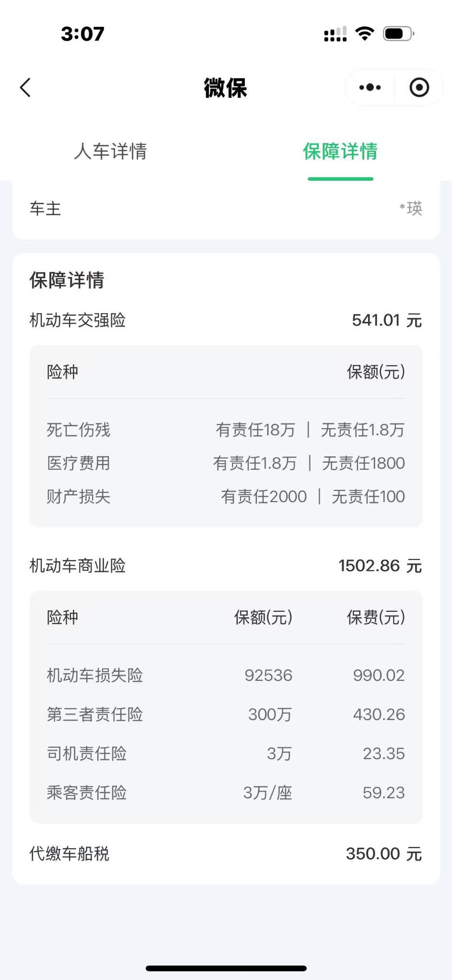Image resolution: width=452 pixels, height=980 pixels.
Task: Open the three-dot more menu
Action: click(x=370, y=88)
